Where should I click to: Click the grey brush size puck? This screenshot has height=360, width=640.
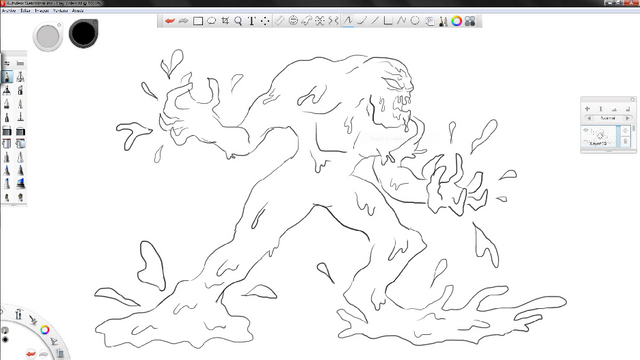tap(48, 36)
